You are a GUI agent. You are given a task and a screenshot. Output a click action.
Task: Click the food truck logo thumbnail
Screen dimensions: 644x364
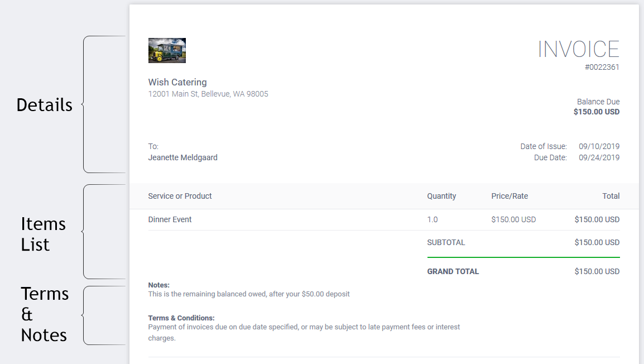pos(167,51)
